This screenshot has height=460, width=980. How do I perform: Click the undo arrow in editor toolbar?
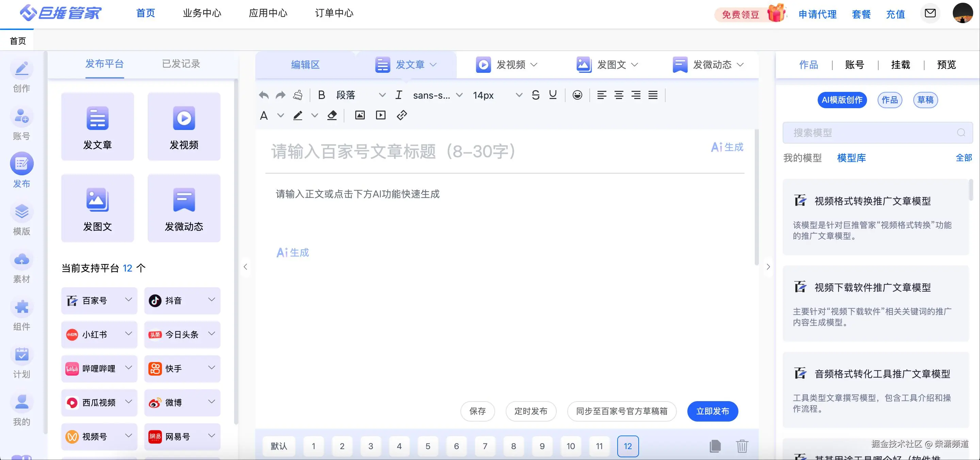click(x=264, y=95)
